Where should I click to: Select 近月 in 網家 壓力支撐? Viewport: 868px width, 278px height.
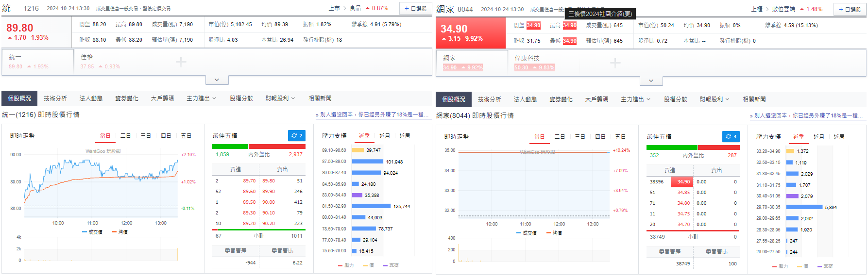[819, 137]
